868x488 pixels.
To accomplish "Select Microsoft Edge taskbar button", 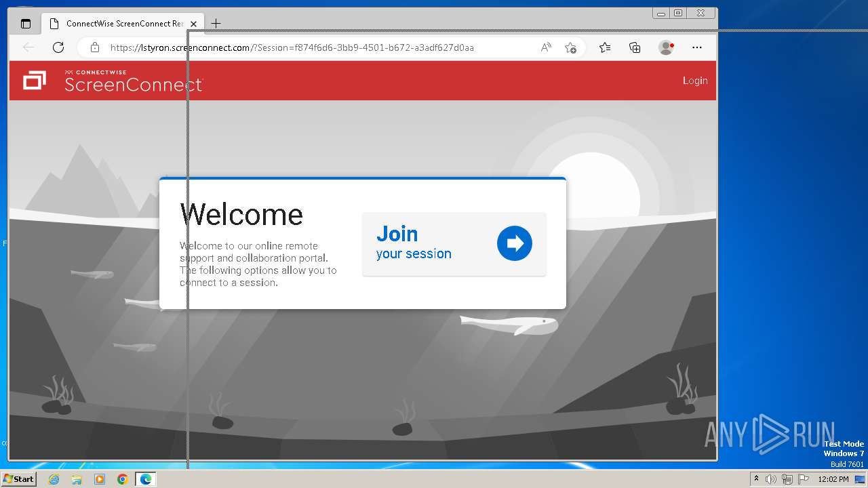I will [146, 479].
